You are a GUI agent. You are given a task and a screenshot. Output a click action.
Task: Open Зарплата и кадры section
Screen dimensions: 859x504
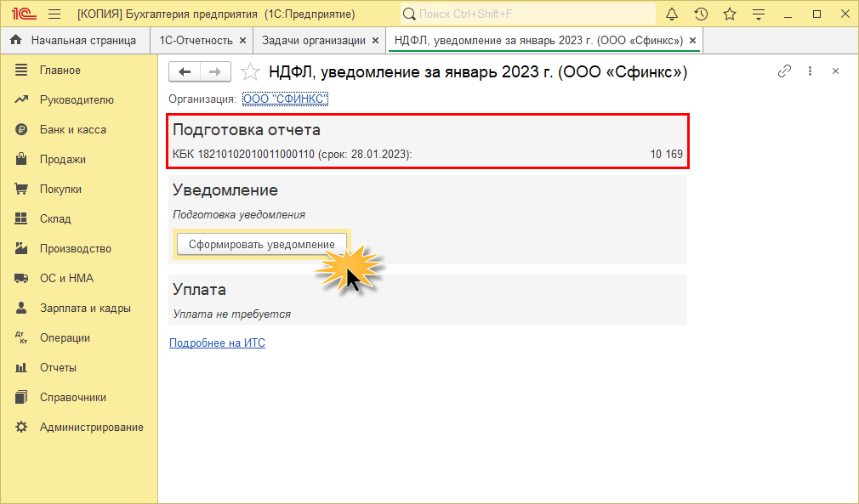[79, 308]
